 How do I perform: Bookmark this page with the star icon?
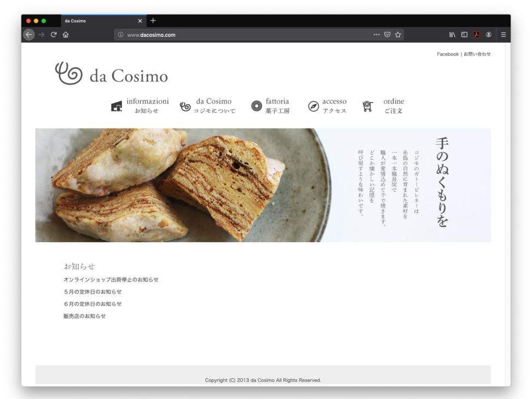coord(398,34)
